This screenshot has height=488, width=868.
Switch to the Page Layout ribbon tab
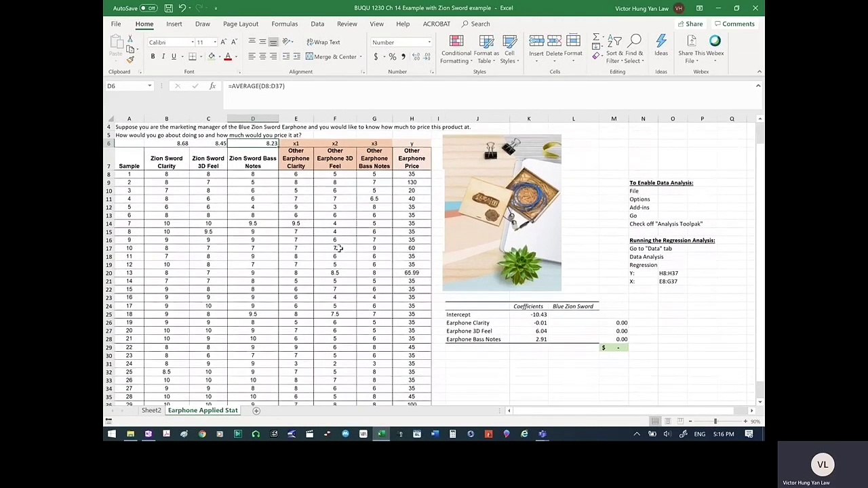point(241,24)
